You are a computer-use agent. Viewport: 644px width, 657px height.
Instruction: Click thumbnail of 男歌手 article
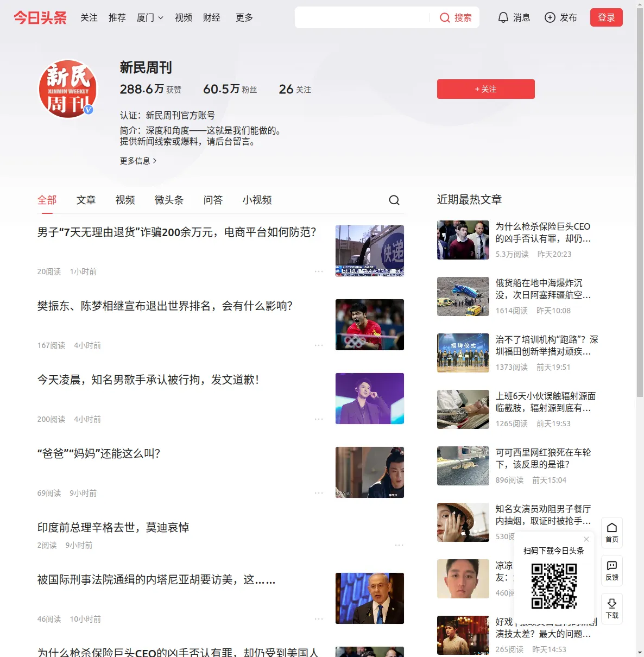(370, 399)
